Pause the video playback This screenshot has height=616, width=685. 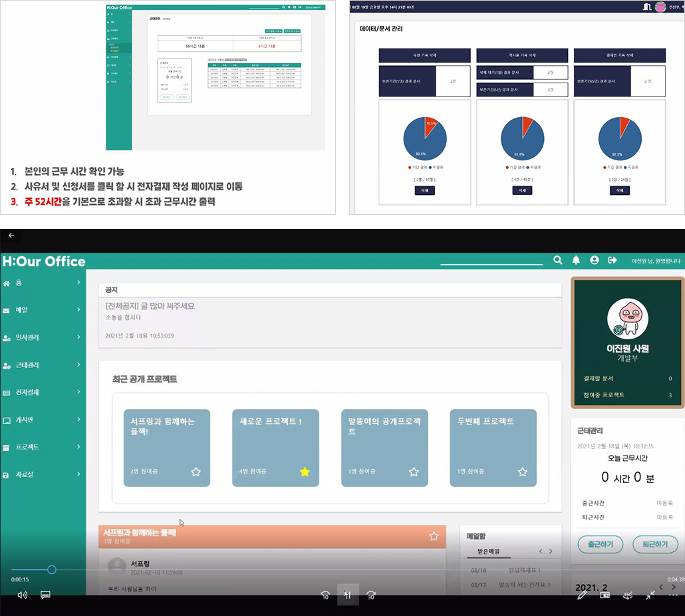point(348,595)
